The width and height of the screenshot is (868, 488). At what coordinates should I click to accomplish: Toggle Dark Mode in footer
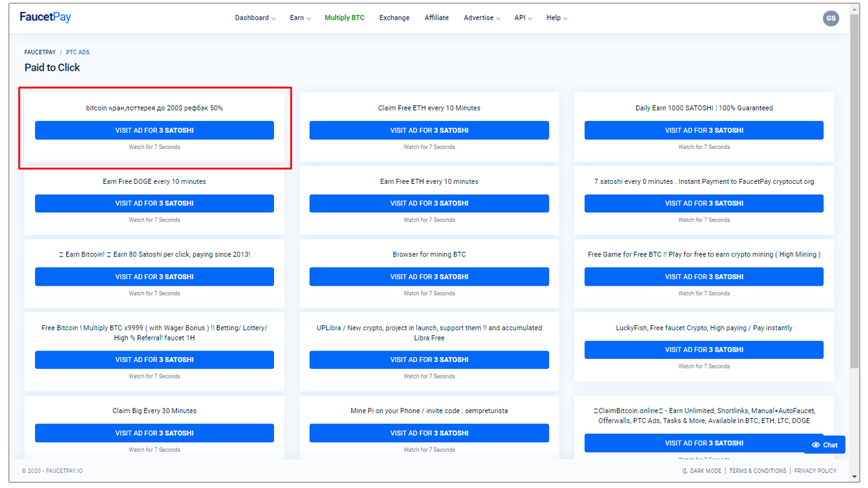701,471
